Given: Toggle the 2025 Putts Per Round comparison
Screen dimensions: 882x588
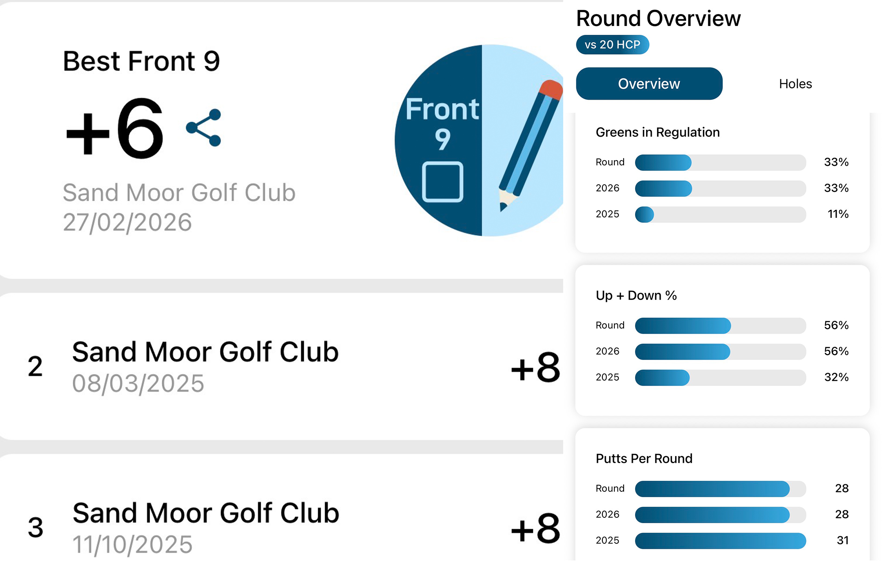Looking at the screenshot, I should click(x=720, y=540).
